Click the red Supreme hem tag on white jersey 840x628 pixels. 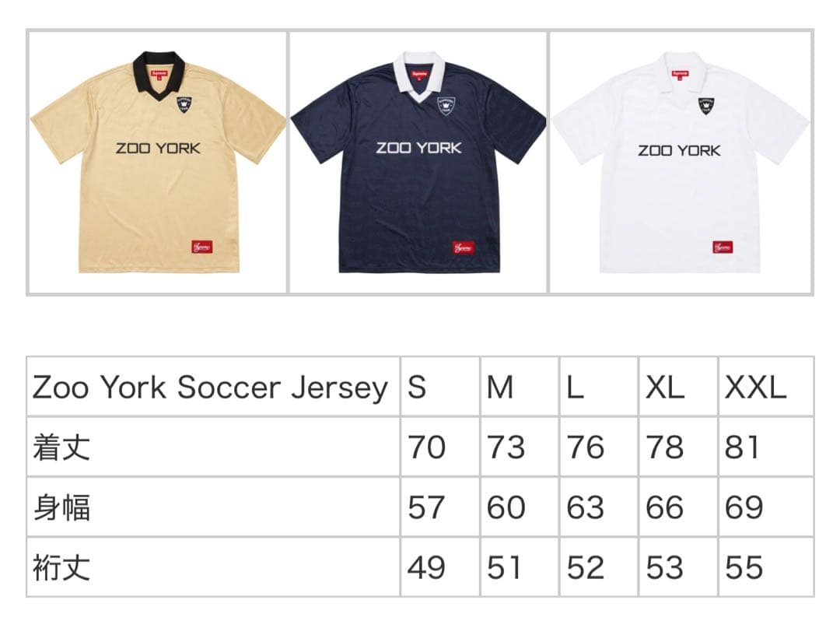(723, 247)
